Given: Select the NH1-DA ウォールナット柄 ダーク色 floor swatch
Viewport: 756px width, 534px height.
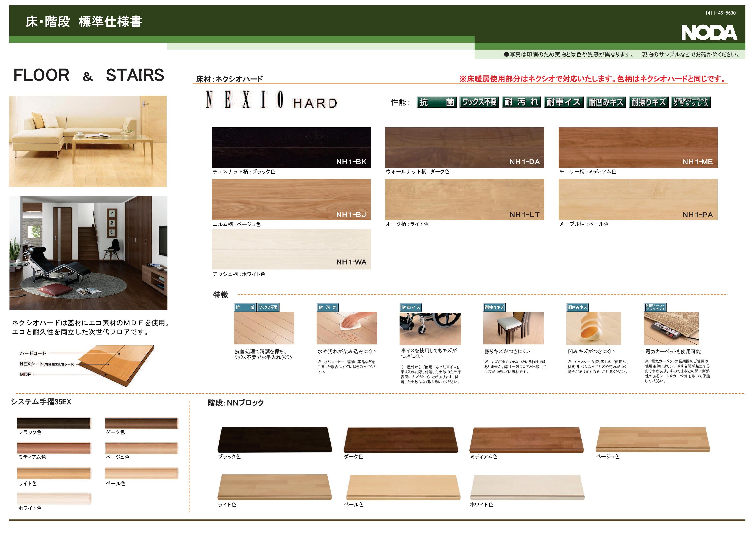Looking at the screenshot, I should [x=465, y=148].
